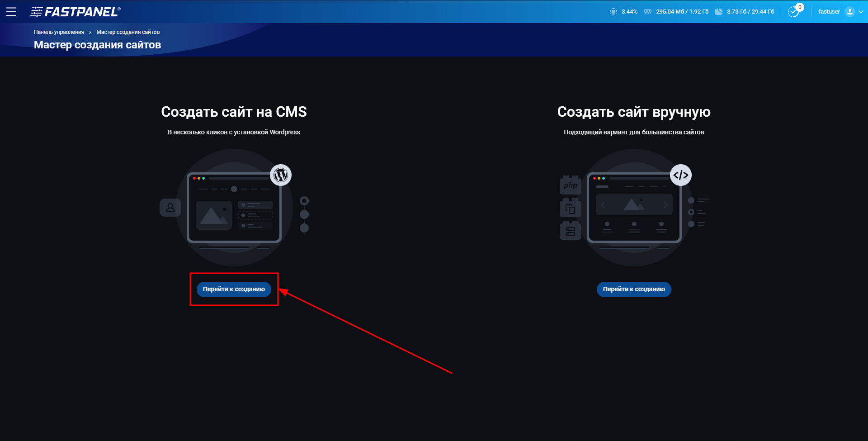Open the hamburger navigation menu

[11, 12]
